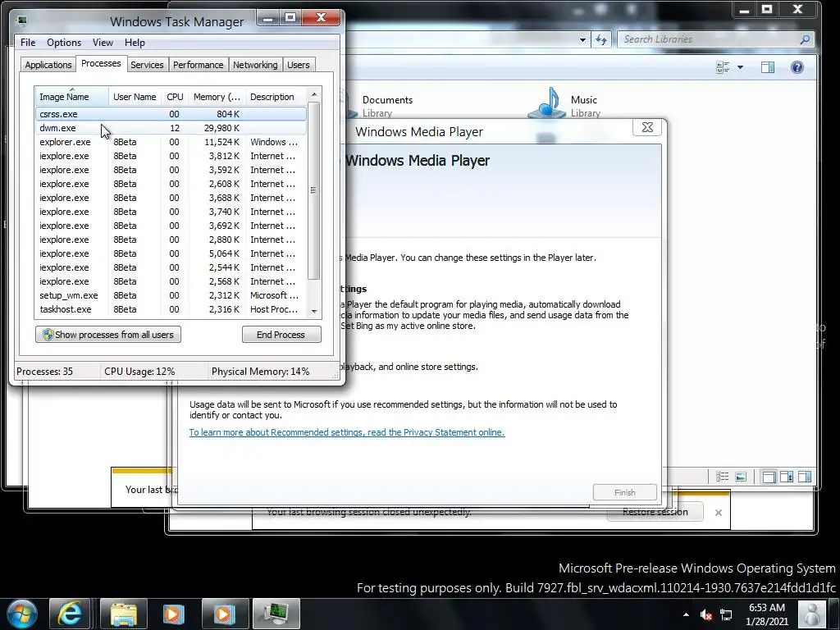Click Show processes from all users
The height and width of the screenshot is (630, 840).
tap(108, 335)
